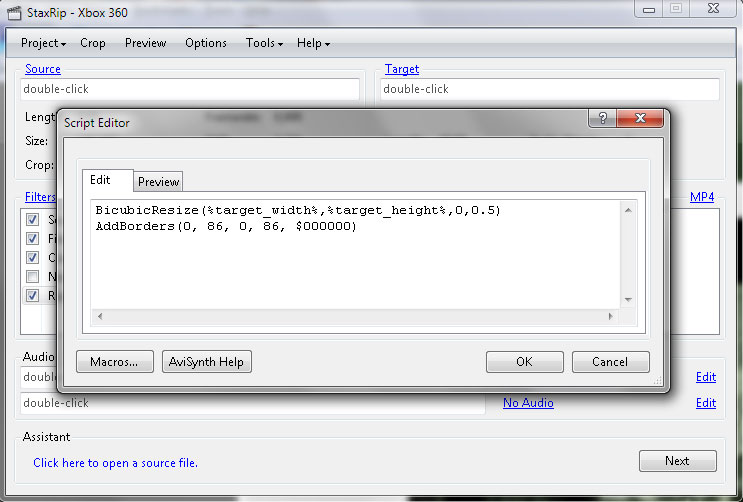The width and height of the screenshot is (743, 502).
Task: Toggle the second filter checkbox
Action: pyautogui.click(x=32, y=238)
